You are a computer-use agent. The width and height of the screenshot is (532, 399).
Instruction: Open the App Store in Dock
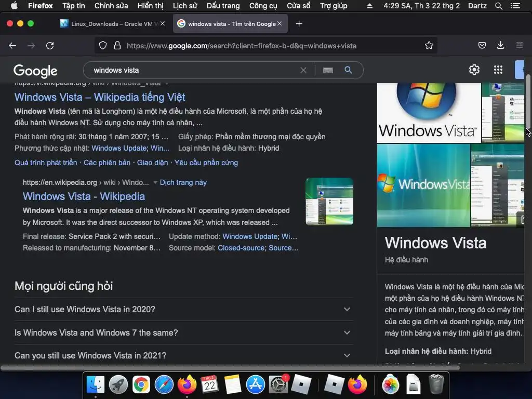tap(255, 384)
